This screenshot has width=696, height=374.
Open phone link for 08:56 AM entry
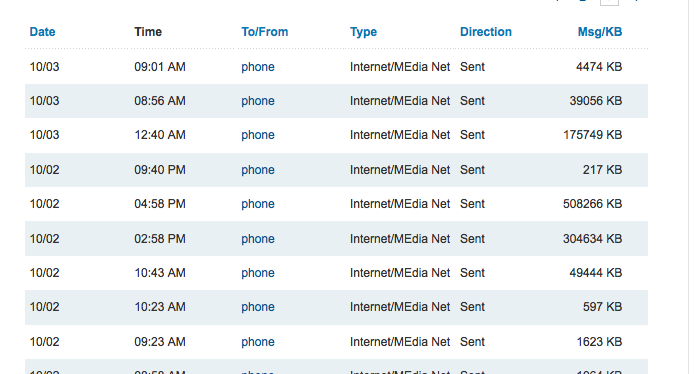pyautogui.click(x=258, y=101)
